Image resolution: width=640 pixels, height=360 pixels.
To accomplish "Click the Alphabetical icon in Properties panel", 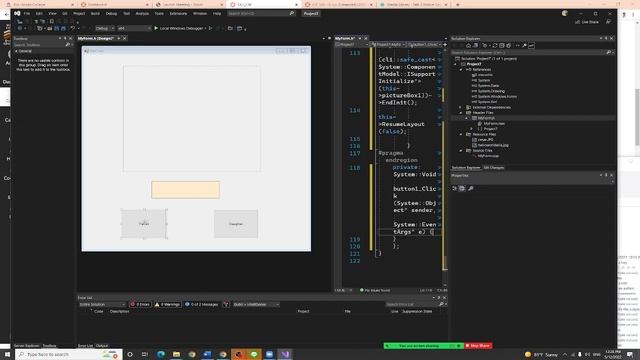I will click(x=462, y=189).
